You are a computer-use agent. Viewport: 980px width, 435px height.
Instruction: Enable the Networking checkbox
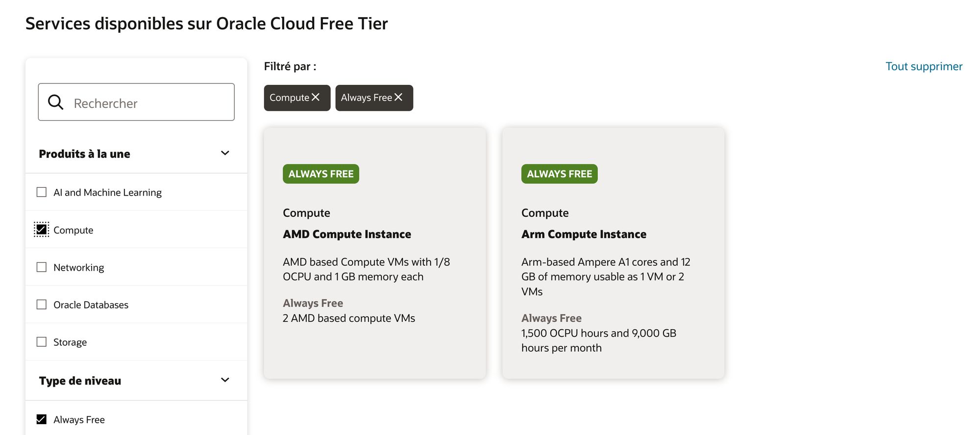(x=42, y=267)
